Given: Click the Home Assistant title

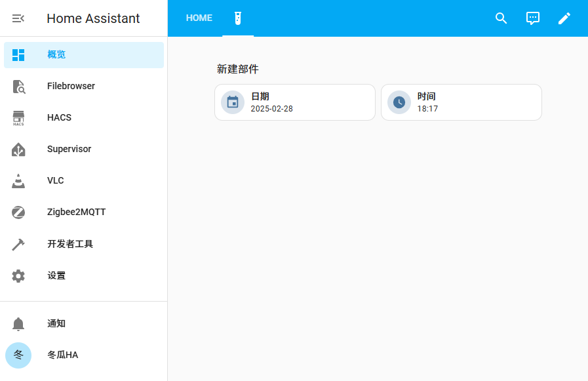Looking at the screenshot, I should pos(93,18).
